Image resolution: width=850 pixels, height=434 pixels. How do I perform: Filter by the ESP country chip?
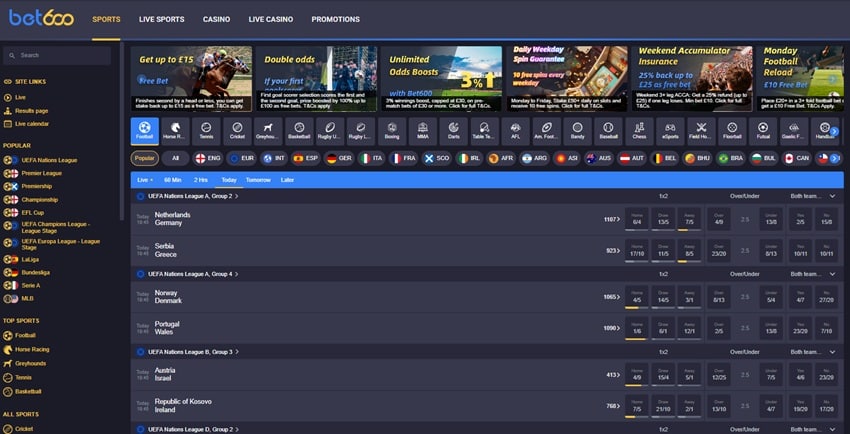click(x=306, y=158)
